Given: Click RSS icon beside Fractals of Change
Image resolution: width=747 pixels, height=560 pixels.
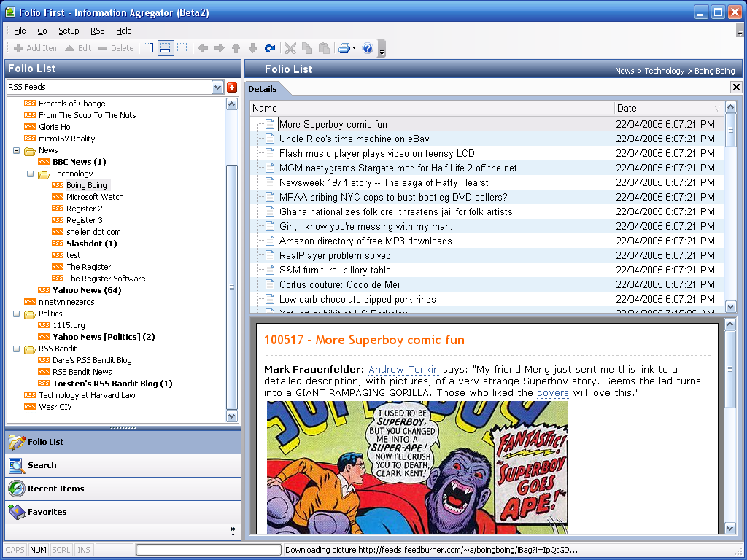Looking at the screenshot, I should click(30, 104).
